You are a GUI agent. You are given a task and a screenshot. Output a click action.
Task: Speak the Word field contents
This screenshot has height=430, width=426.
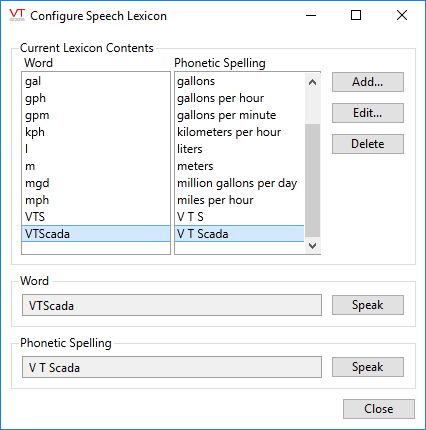coord(368,305)
